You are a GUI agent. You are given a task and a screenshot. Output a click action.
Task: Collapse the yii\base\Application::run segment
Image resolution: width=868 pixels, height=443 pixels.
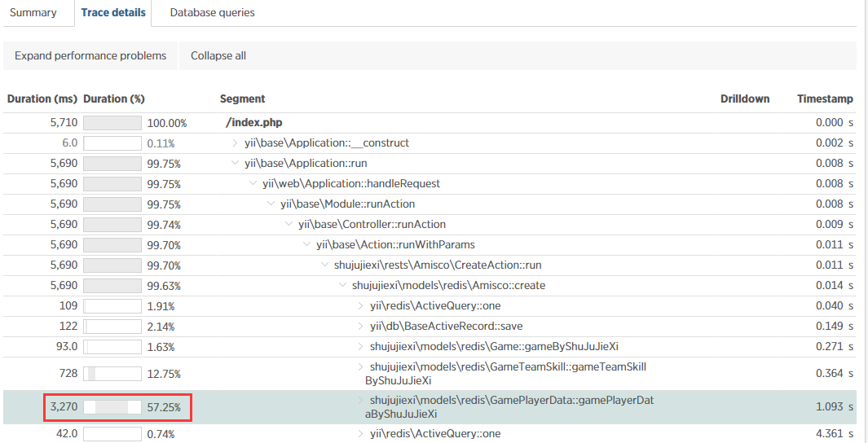(x=236, y=164)
